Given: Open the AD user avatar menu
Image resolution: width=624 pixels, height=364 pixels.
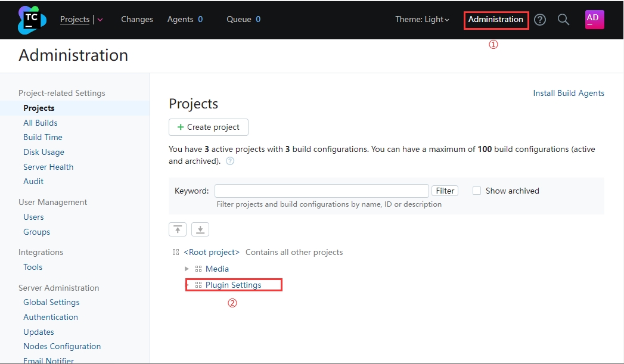Looking at the screenshot, I should click(594, 20).
